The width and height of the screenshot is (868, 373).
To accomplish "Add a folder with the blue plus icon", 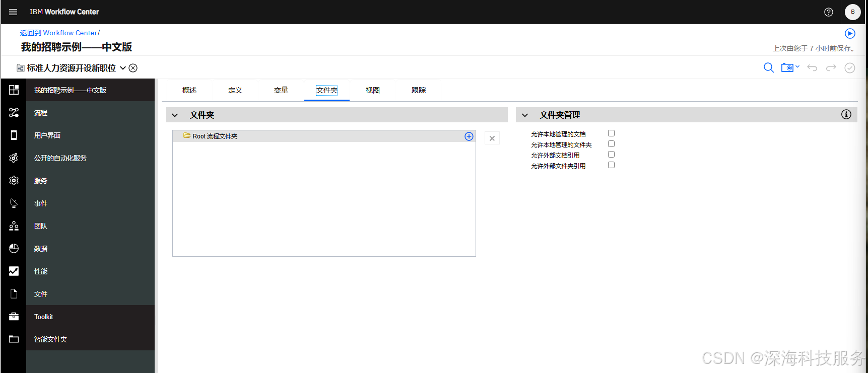I will pyautogui.click(x=469, y=136).
